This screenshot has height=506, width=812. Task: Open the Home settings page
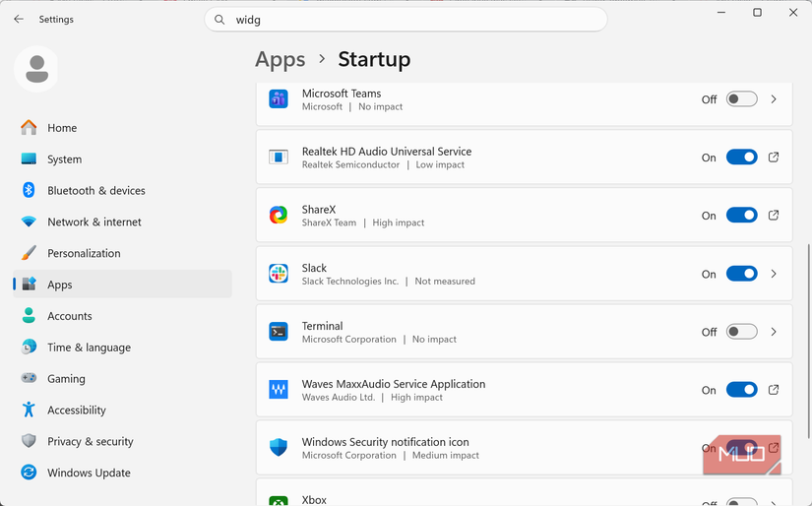[x=123, y=128]
